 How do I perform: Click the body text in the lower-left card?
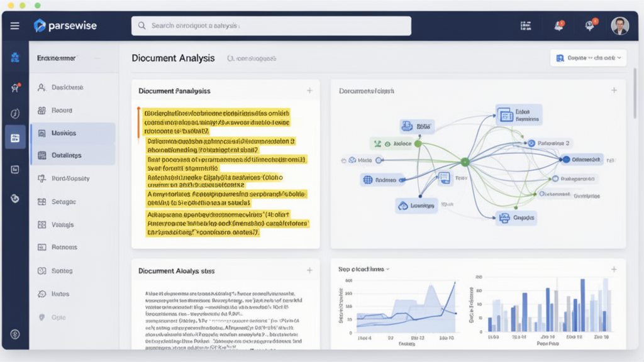[224, 320]
